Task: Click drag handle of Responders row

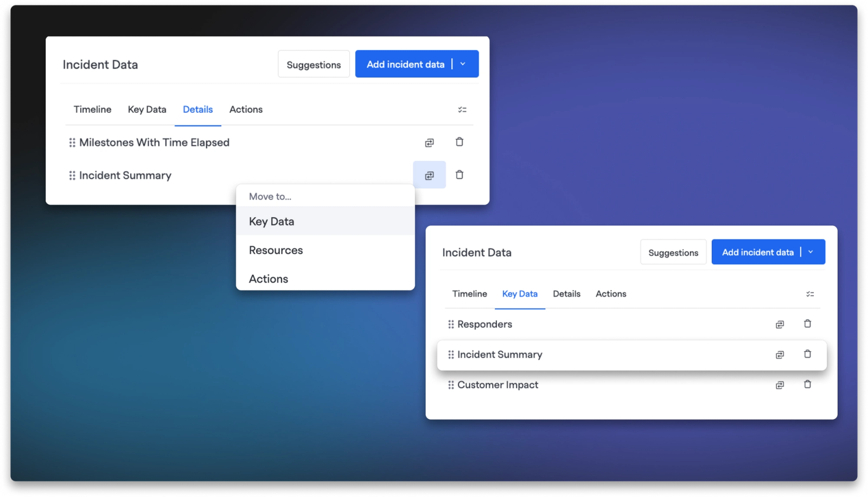Action: [x=451, y=324]
